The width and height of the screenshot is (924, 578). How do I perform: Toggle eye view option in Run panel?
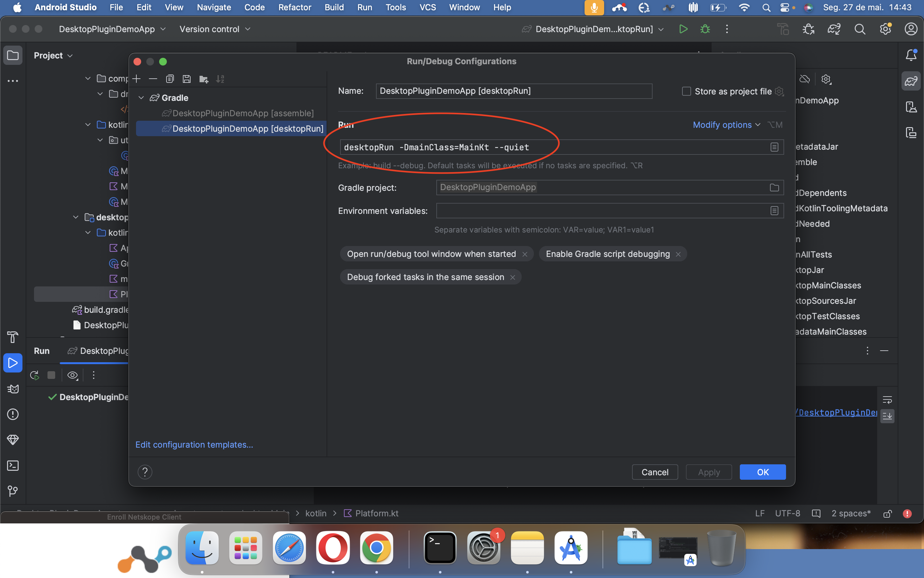(73, 375)
